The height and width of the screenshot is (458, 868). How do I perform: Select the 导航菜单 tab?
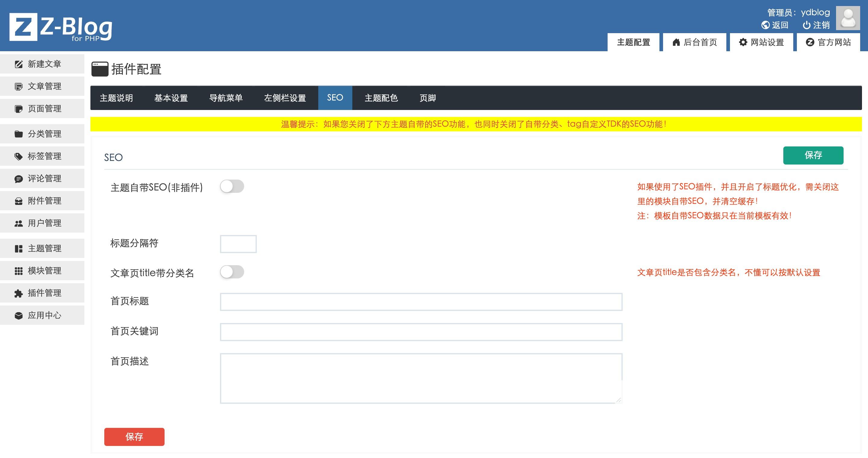(226, 98)
